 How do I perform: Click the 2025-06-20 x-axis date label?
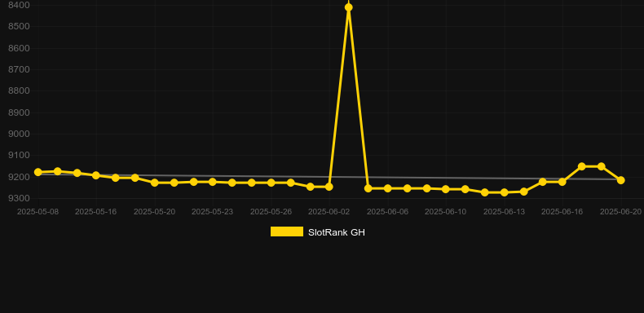point(620,212)
